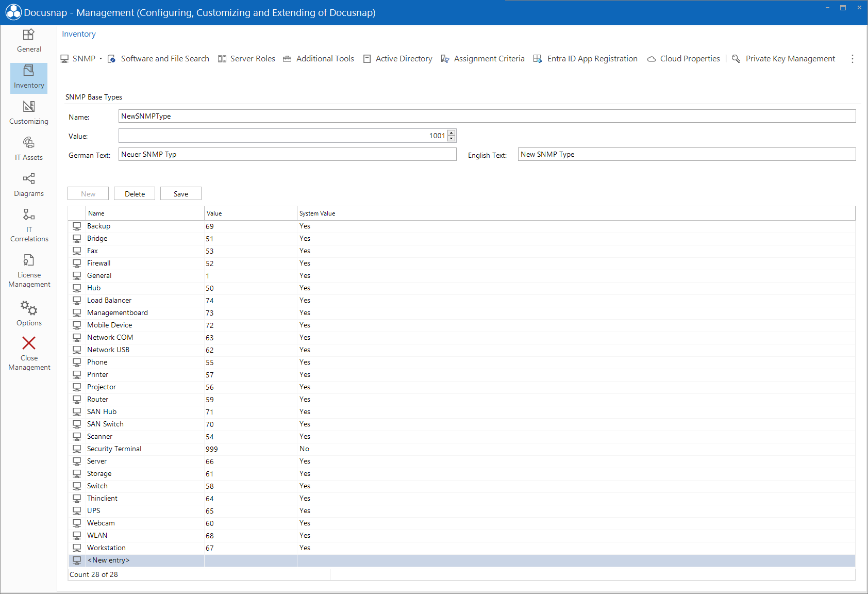Select the Network COM row
The height and width of the screenshot is (594, 868).
tap(462, 338)
